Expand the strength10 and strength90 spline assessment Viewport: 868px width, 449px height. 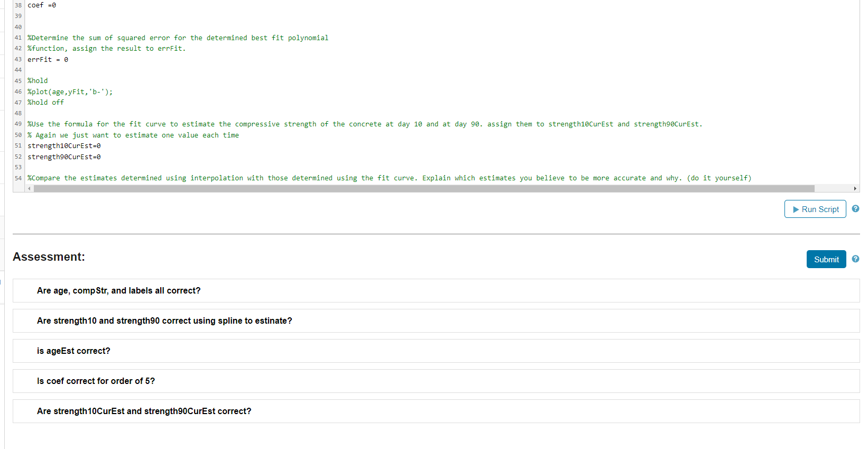[164, 320]
